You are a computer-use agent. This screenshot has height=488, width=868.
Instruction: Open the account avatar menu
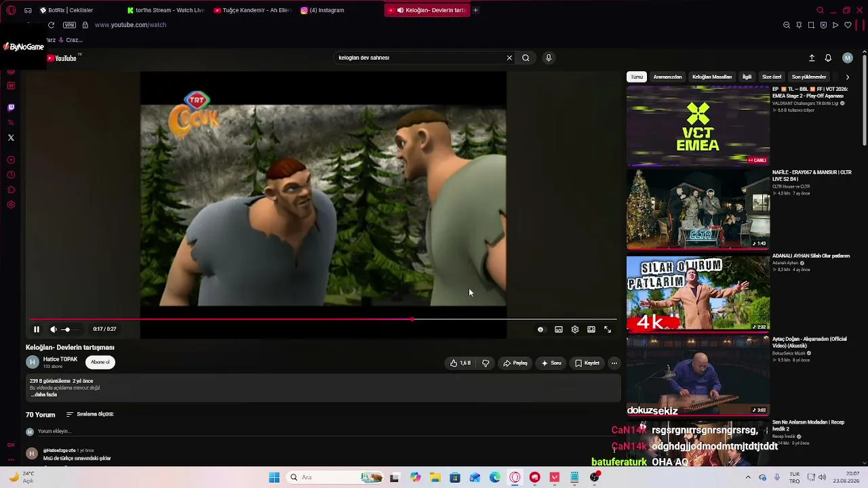847,58
